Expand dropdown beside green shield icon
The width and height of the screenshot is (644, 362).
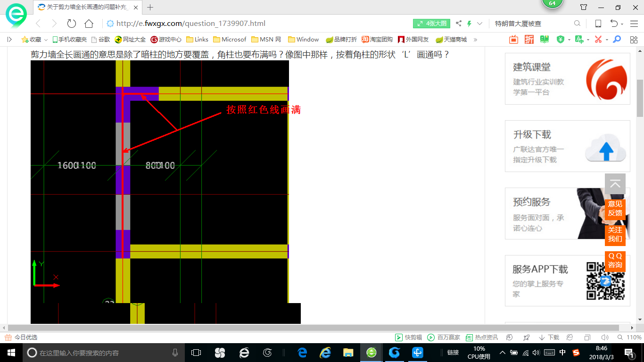coord(569,40)
